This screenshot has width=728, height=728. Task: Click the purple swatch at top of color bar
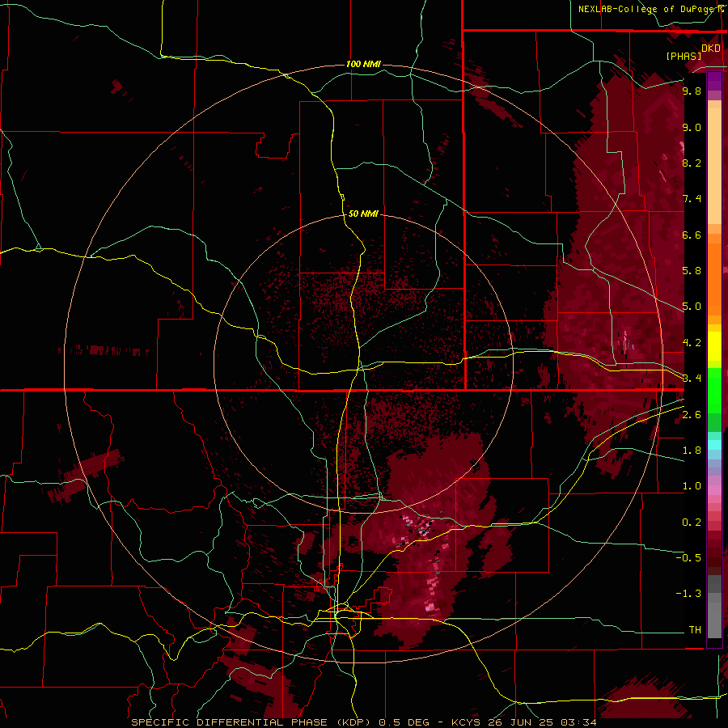[714, 81]
